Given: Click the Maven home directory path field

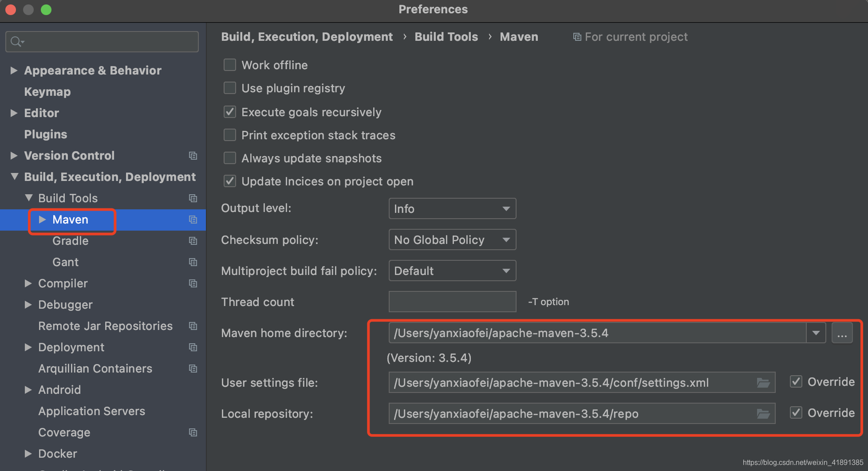Looking at the screenshot, I should (x=597, y=333).
